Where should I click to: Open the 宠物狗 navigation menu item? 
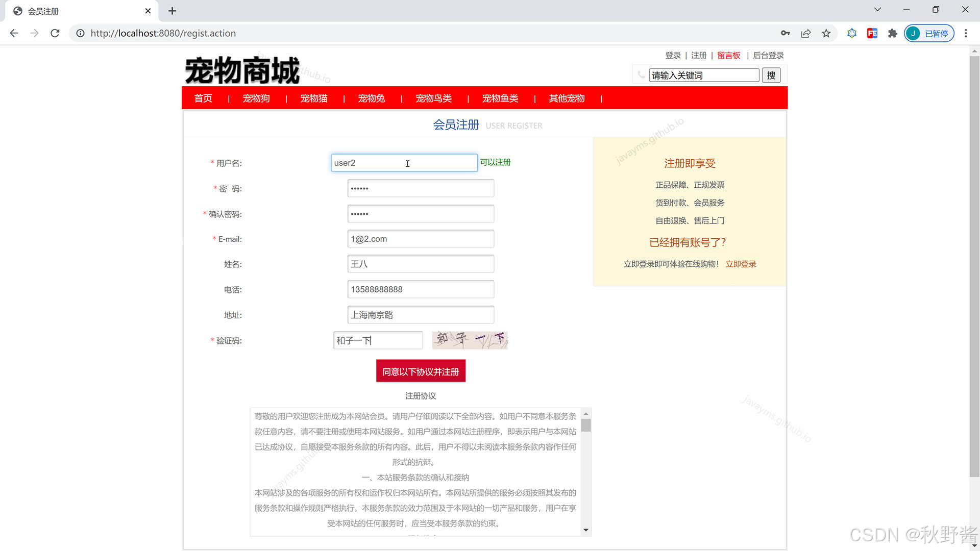[256, 98]
